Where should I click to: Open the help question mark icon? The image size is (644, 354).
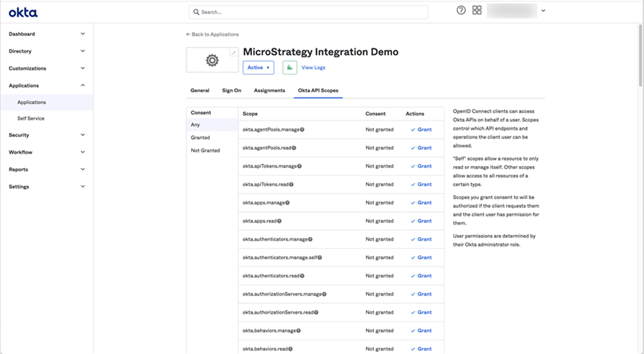(461, 10)
